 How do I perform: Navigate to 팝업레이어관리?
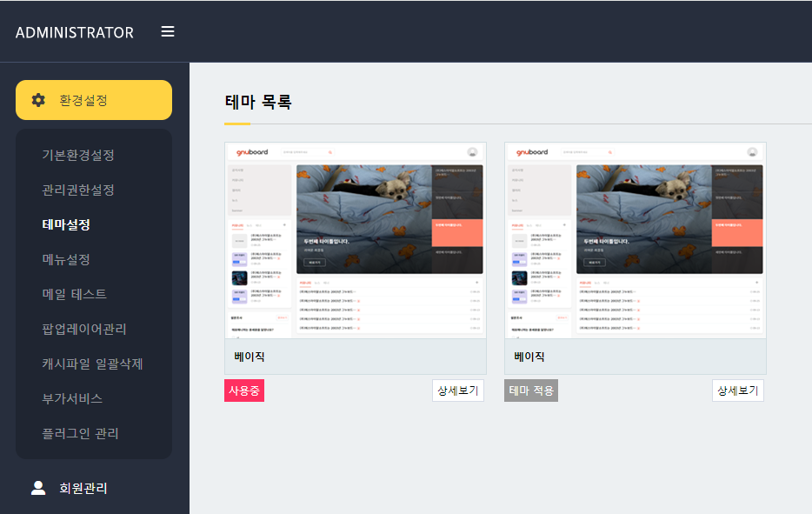pyautogui.click(x=84, y=329)
